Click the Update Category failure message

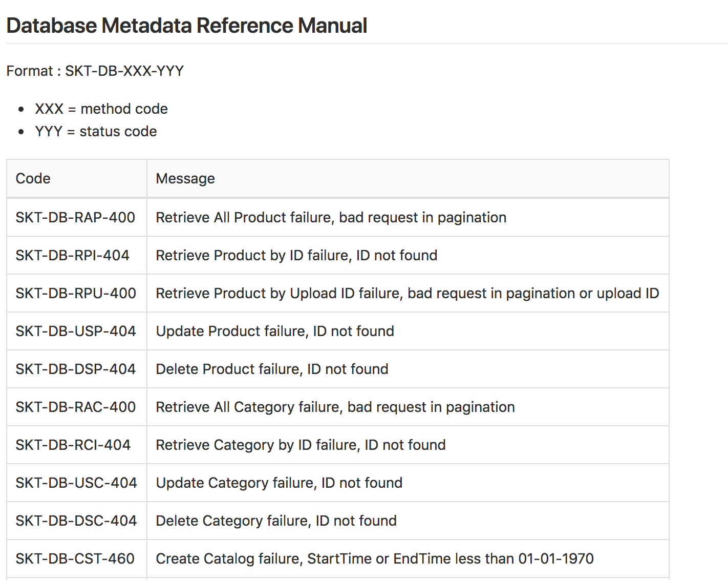(279, 483)
